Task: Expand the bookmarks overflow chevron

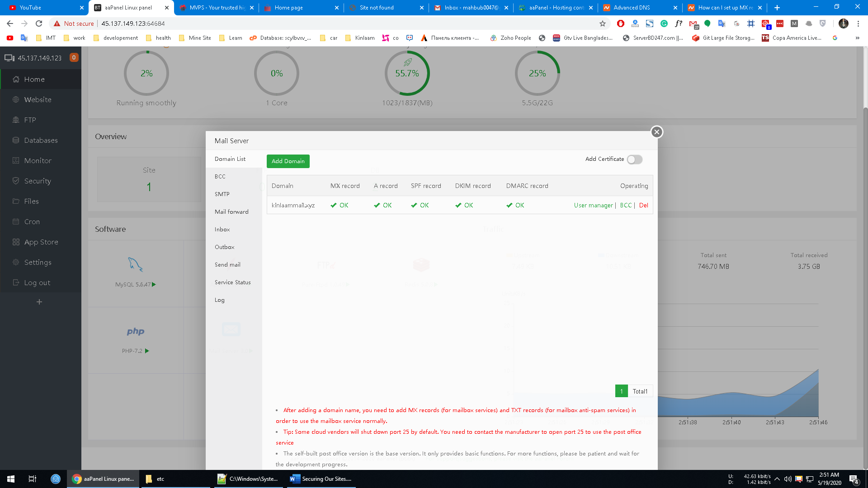Action: click(x=857, y=38)
